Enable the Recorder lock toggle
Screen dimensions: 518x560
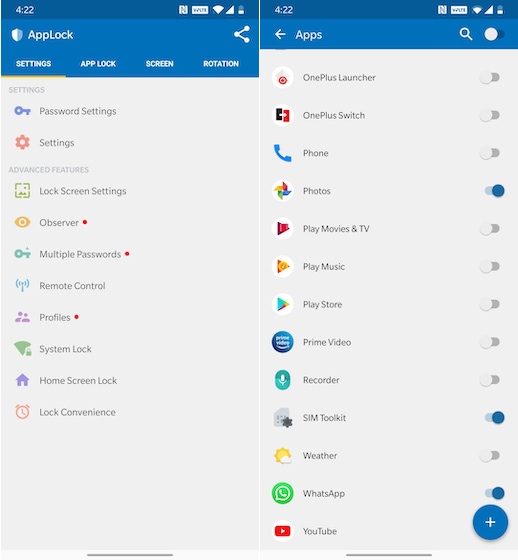click(490, 380)
